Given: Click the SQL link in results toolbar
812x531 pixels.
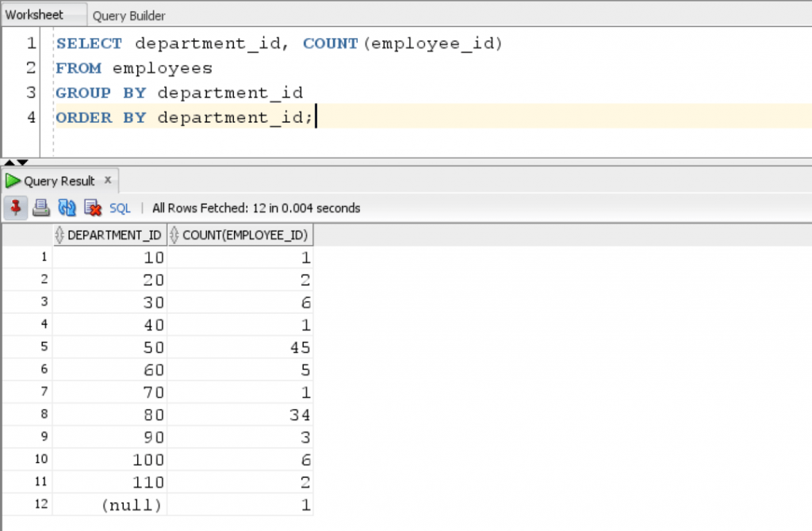Looking at the screenshot, I should 120,208.
